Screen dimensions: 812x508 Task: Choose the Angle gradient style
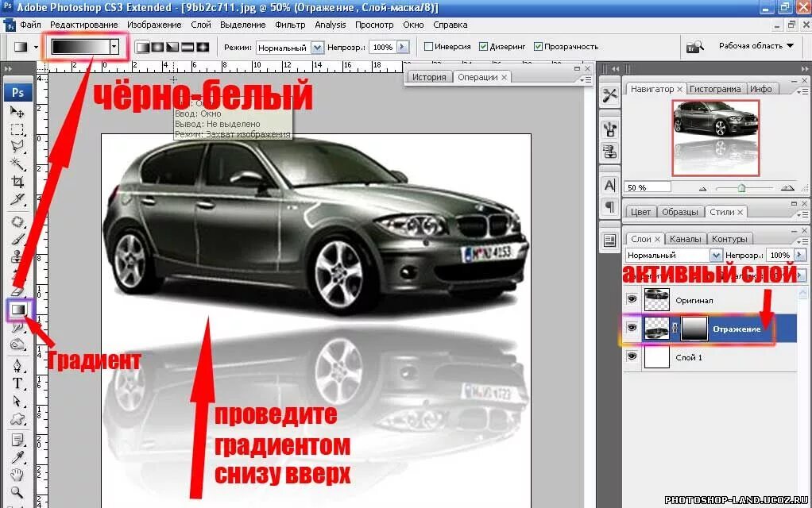[172, 47]
